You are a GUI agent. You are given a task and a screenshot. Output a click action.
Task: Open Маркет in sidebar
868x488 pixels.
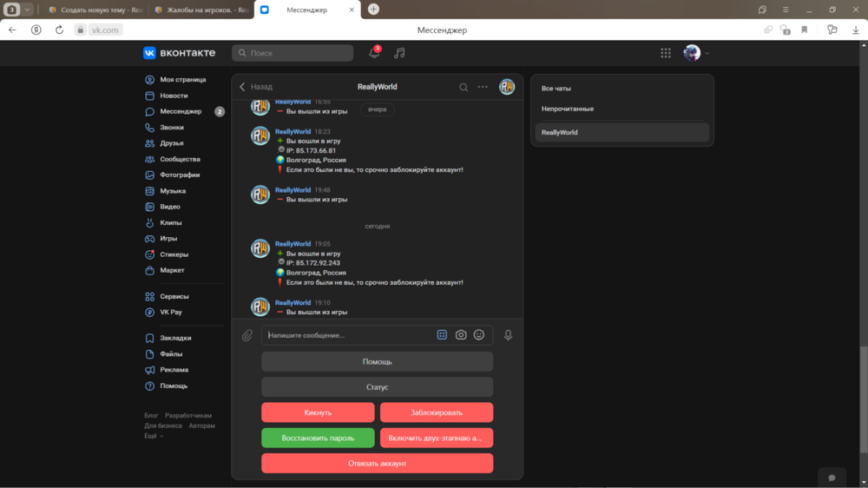tap(172, 270)
